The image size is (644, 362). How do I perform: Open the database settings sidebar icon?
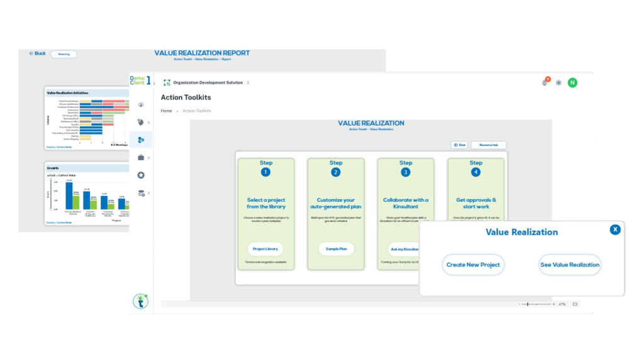141,193
